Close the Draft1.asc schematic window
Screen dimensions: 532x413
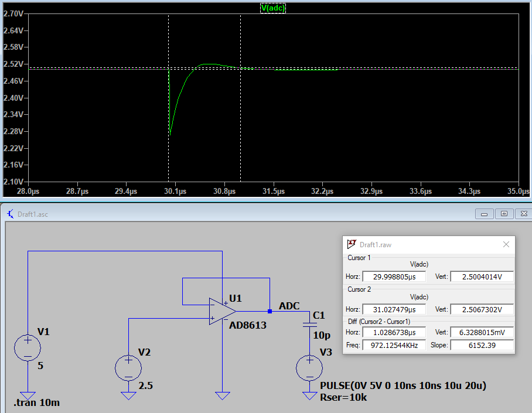pos(524,214)
